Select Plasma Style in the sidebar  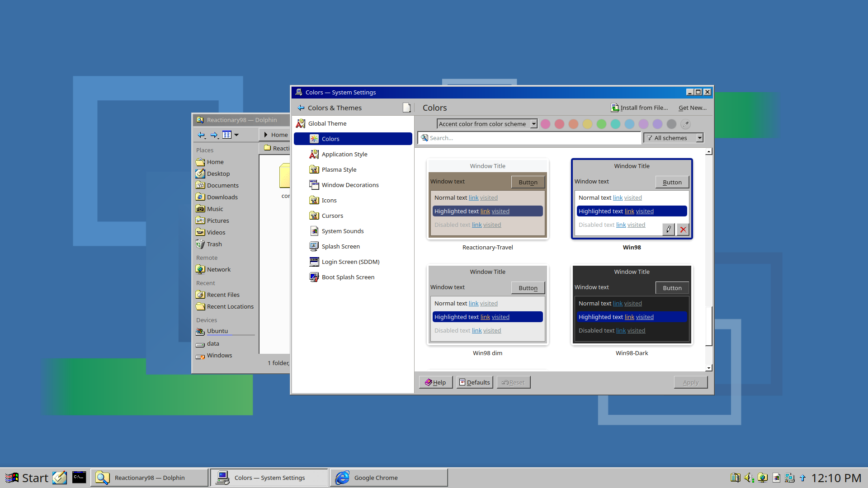339,169
